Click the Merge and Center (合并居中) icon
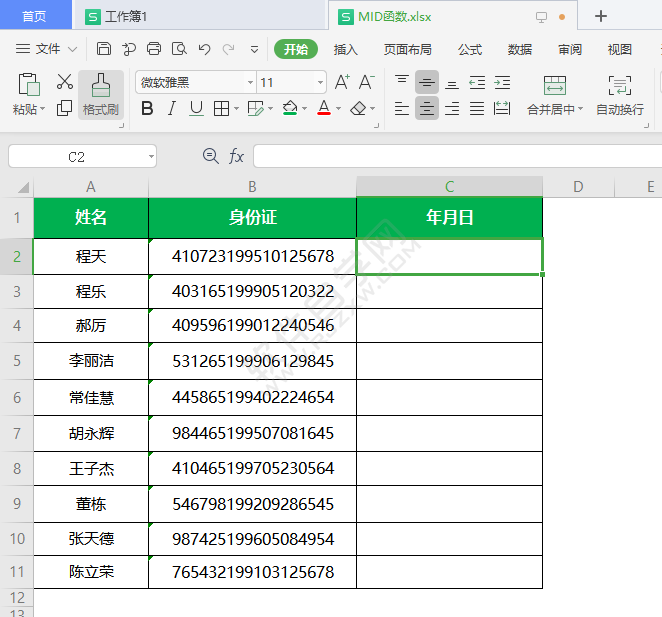The height and width of the screenshot is (617, 662). [x=555, y=85]
